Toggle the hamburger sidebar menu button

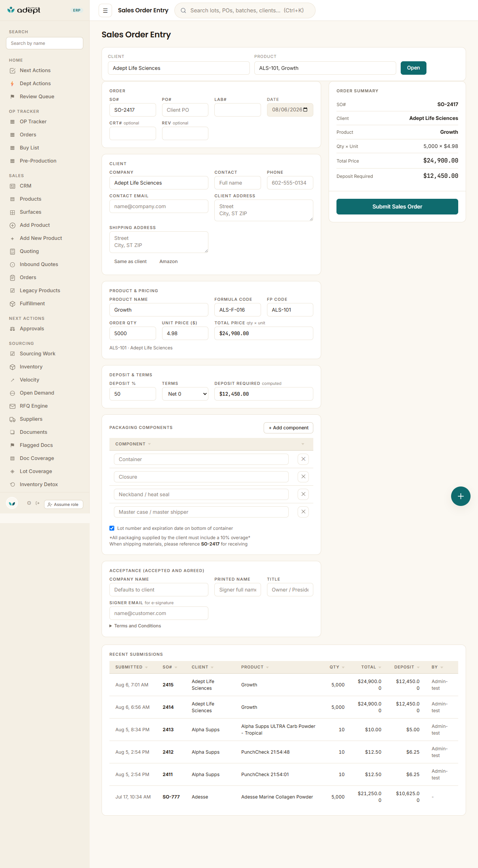tap(105, 10)
